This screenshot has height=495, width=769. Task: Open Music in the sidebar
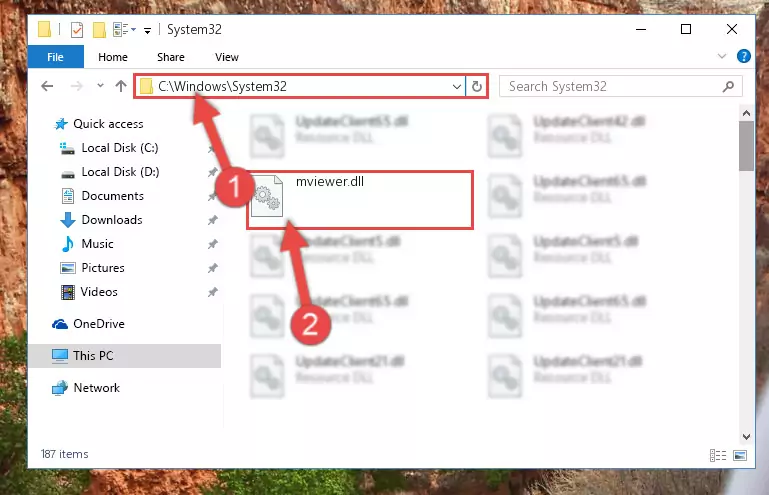click(x=87, y=244)
